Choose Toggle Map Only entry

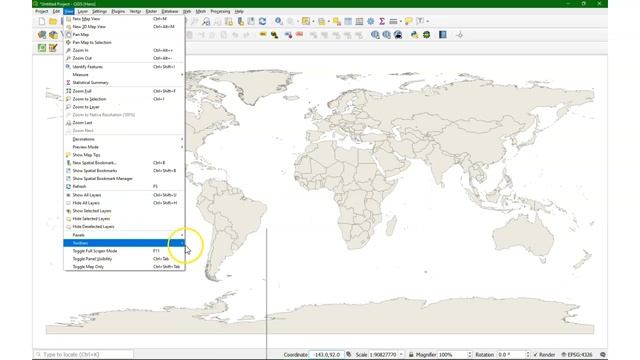click(x=124, y=267)
